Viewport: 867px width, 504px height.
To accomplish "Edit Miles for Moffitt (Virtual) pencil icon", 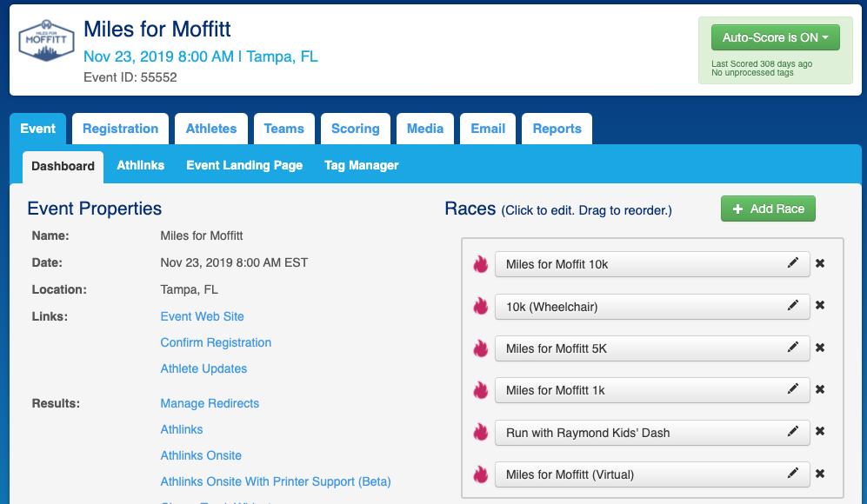I will (x=793, y=473).
